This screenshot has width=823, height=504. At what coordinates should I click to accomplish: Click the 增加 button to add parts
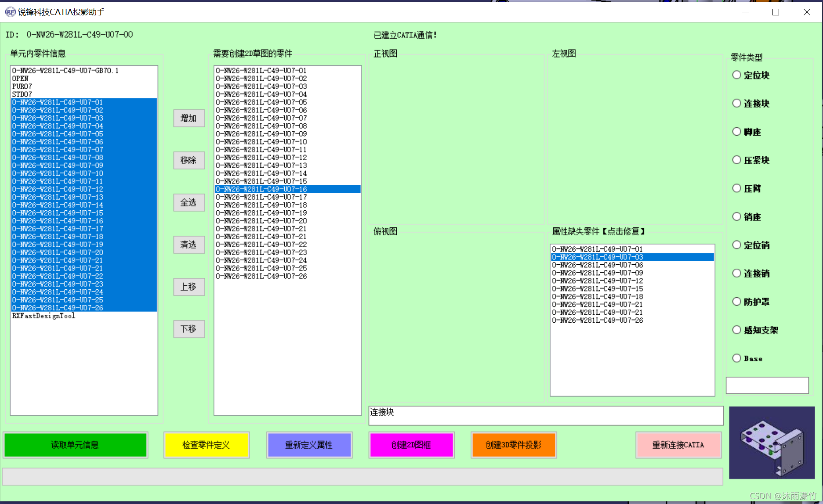pyautogui.click(x=189, y=118)
